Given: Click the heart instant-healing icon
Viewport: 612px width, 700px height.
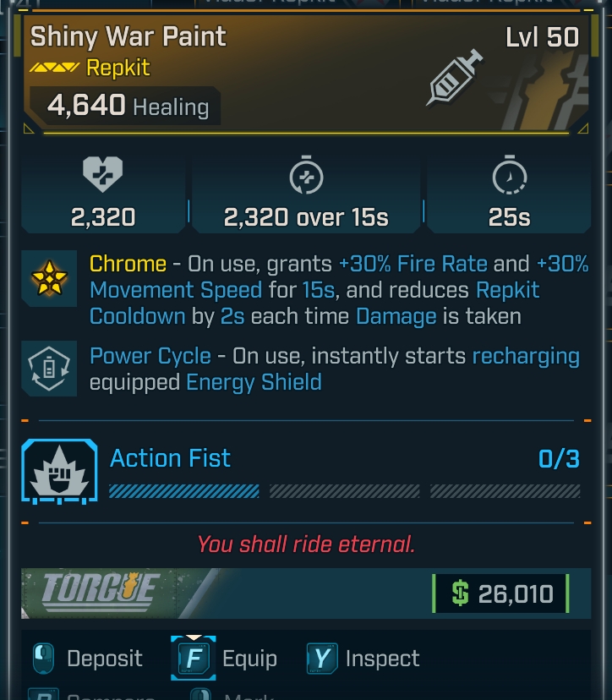Looking at the screenshot, I should (x=102, y=175).
